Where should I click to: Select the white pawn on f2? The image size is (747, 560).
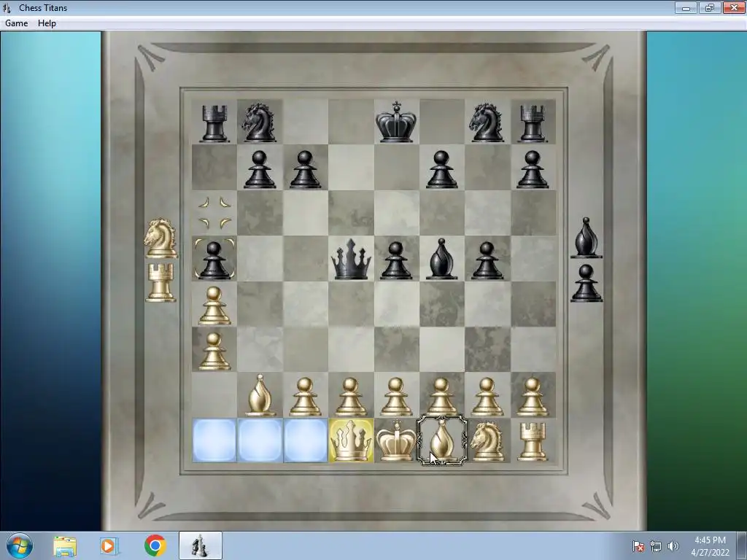click(x=441, y=397)
